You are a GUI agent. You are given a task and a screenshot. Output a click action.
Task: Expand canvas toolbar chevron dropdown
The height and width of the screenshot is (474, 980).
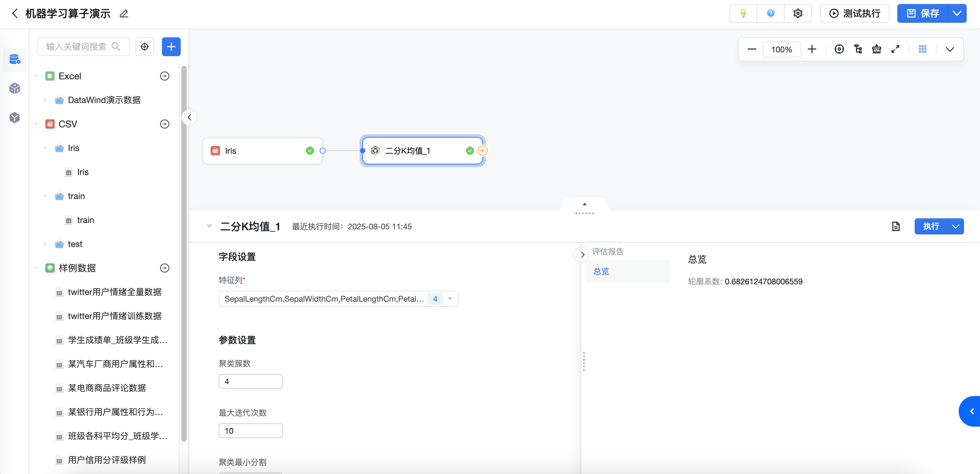[x=950, y=49]
